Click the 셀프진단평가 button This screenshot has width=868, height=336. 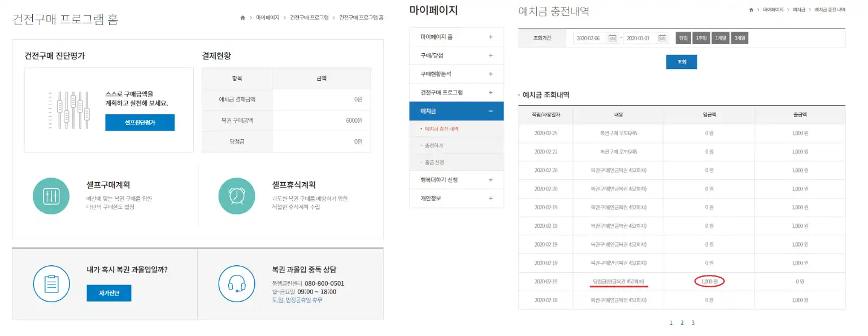pyautogui.click(x=140, y=122)
